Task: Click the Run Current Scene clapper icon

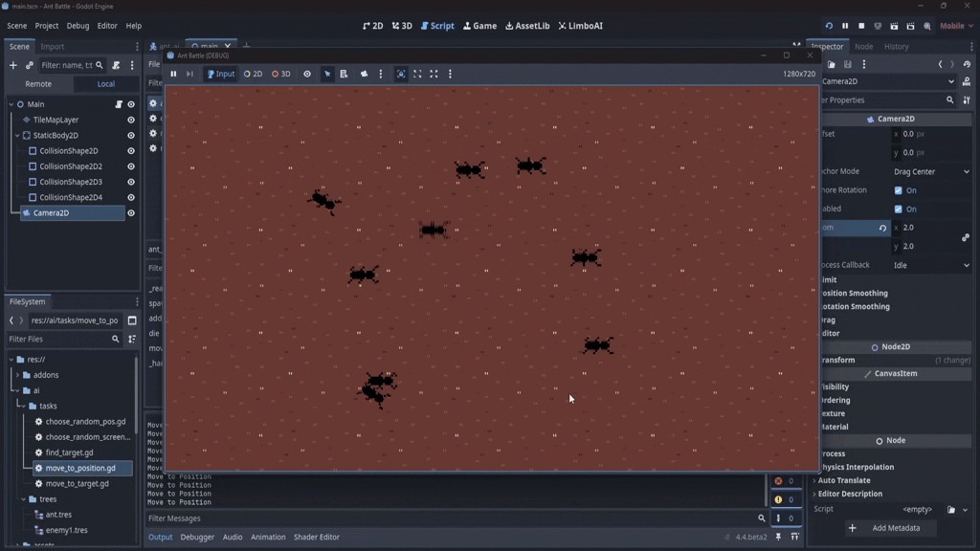Action: [x=895, y=26]
